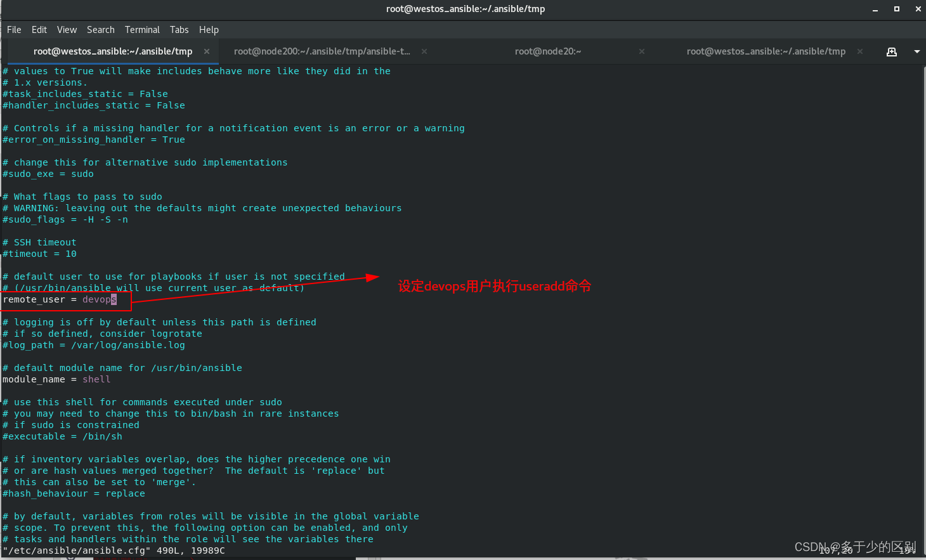Open the Help menu
This screenshot has width=926, height=560.
pyautogui.click(x=209, y=30)
